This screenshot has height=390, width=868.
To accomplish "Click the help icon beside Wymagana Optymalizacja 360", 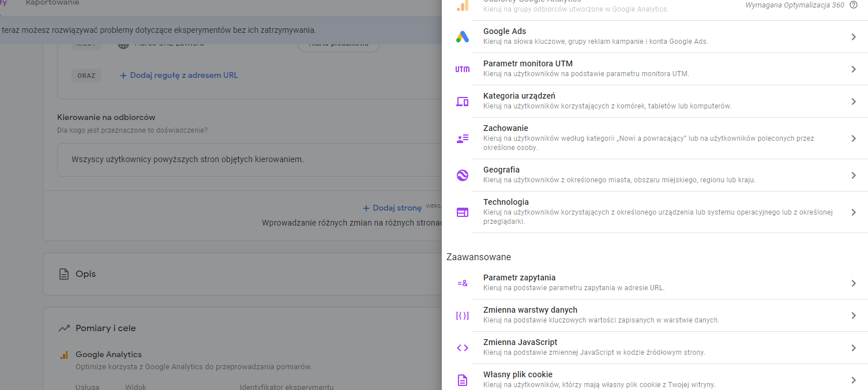I will [854, 5].
